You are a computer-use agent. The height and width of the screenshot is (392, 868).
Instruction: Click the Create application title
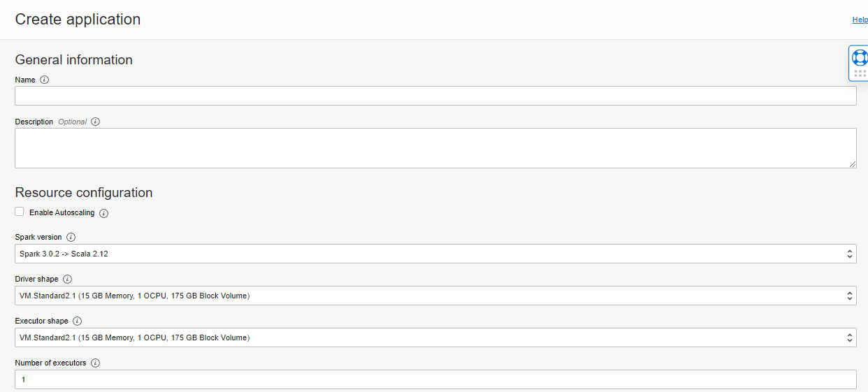[x=78, y=20]
